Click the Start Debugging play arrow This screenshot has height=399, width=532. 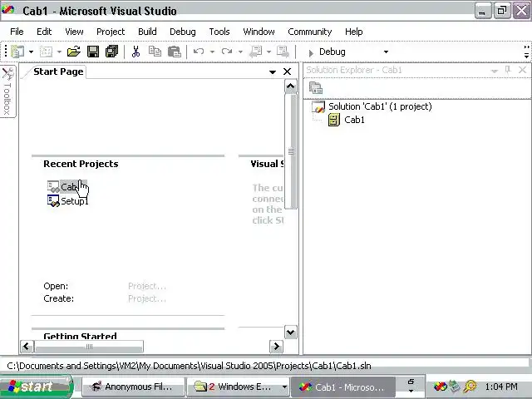(x=310, y=52)
